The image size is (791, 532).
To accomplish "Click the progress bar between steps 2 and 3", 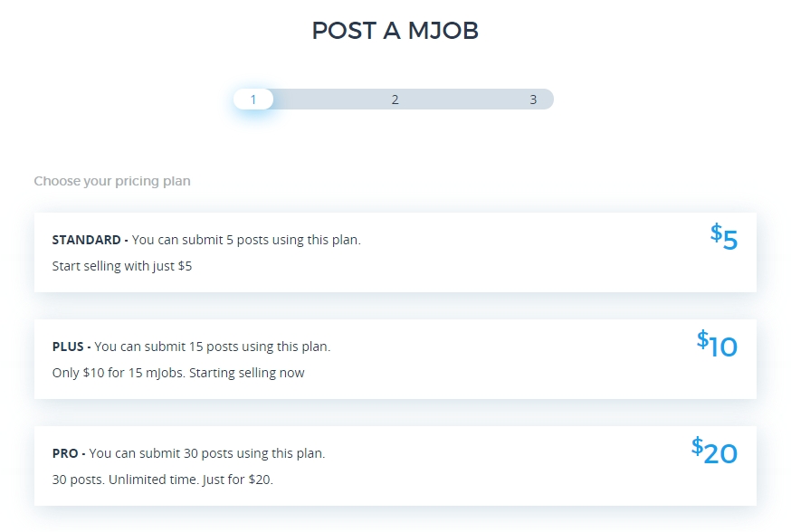I will (x=463, y=100).
